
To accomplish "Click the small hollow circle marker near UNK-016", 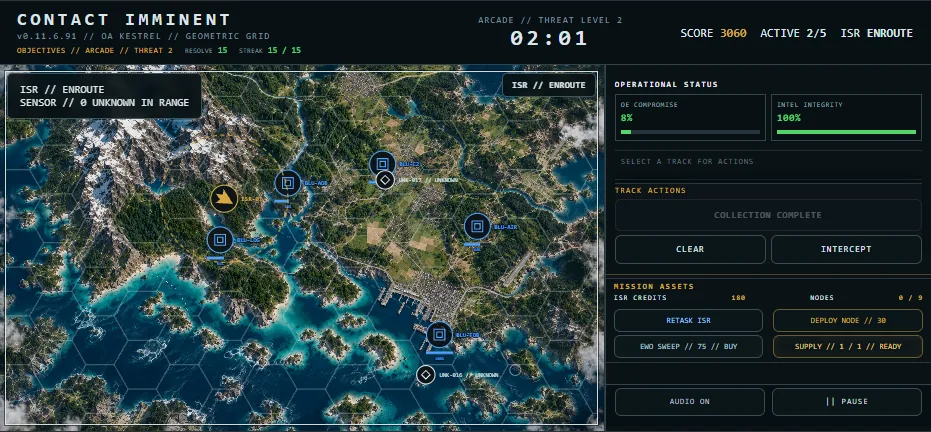I will pyautogui.click(x=515, y=370).
